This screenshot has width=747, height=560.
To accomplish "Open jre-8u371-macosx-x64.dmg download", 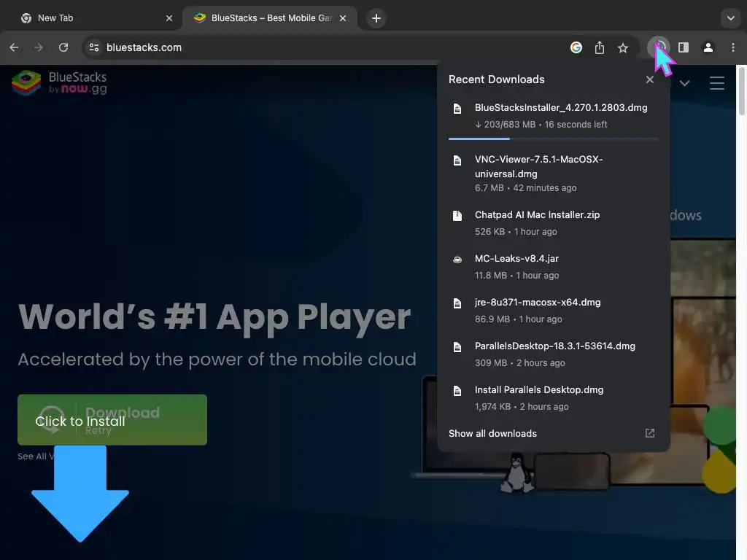I will tap(554, 311).
